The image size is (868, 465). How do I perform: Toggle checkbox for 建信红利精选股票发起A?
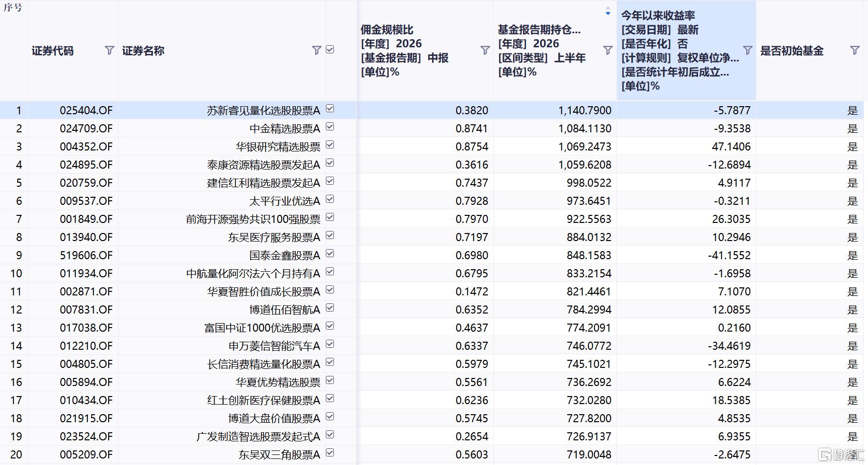tap(330, 181)
